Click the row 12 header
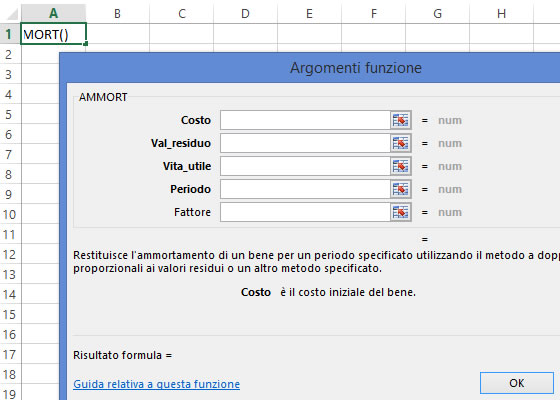560x400 pixels. click(x=10, y=255)
